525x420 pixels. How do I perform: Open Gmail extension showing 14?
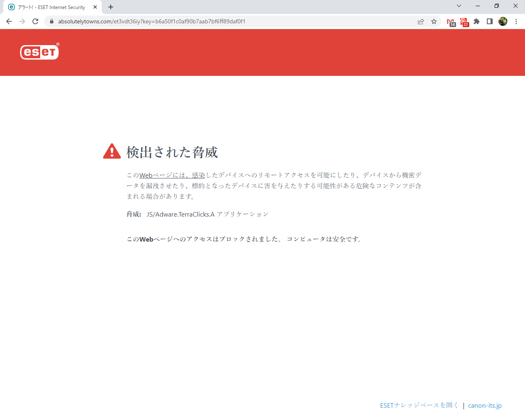[451, 22]
